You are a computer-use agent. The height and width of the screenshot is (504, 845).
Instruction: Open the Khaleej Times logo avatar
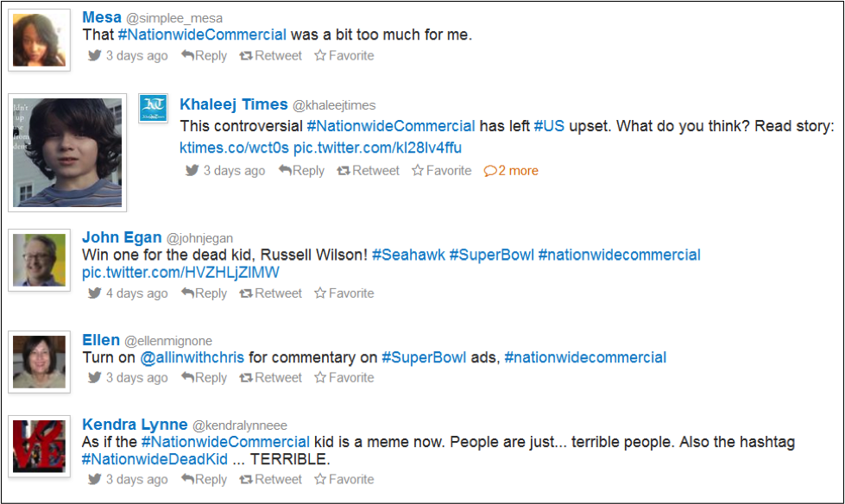click(x=153, y=108)
